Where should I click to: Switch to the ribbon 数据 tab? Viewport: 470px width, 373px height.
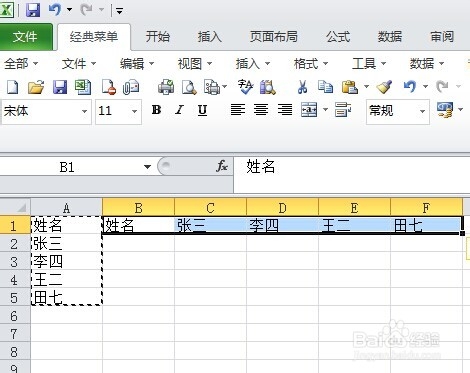[x=390, y=37]
